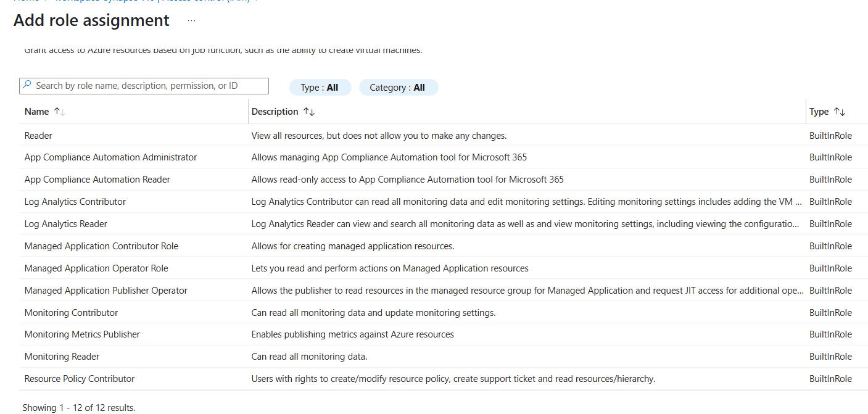Click description 'Can read all monitoring data.'
The image size is (868, 414).
(x=310, y=357)
